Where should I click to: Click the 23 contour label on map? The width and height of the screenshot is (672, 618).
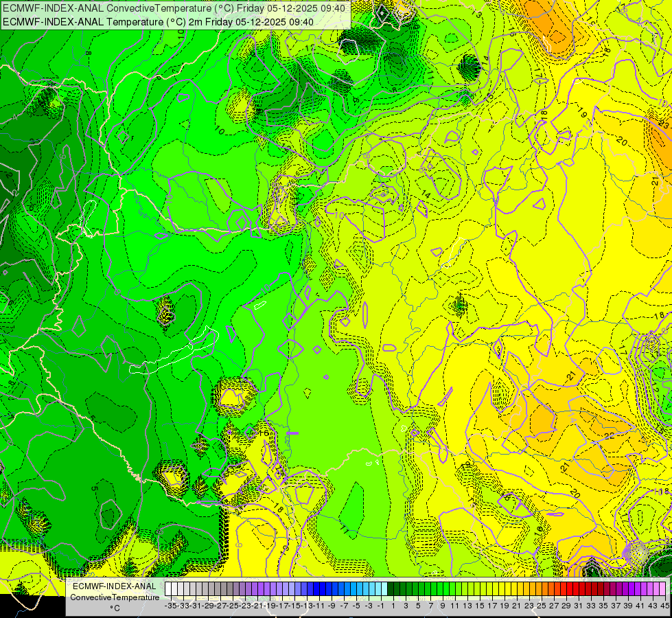coord(664,125)
